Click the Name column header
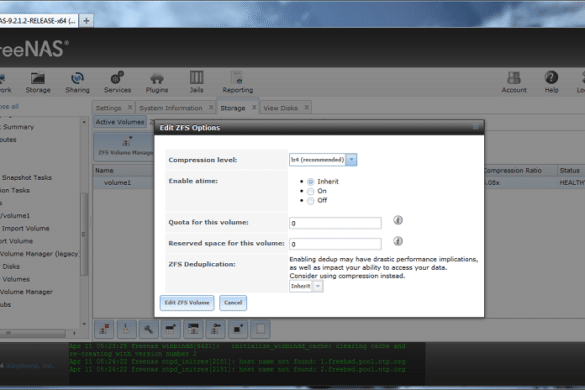The height and width of the screenshot is (390, 585). click(x=104, y=170)
